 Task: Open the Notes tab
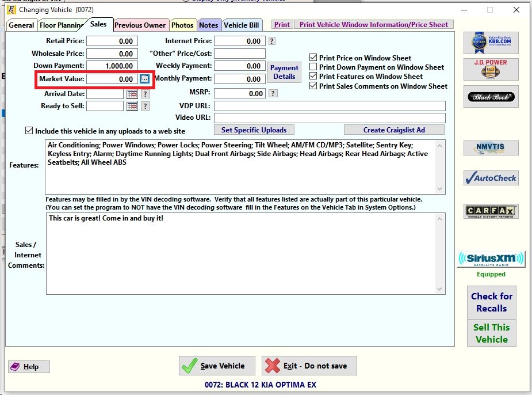pyautogui.click(x=209, y=25)
